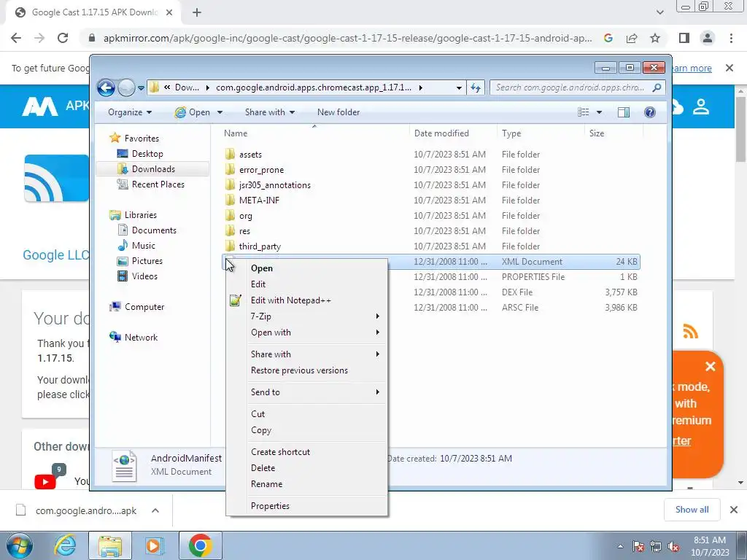Screen dimensions: 747x560
Task: Open the recent pages dropdown arrow
Action: point(141,88)
